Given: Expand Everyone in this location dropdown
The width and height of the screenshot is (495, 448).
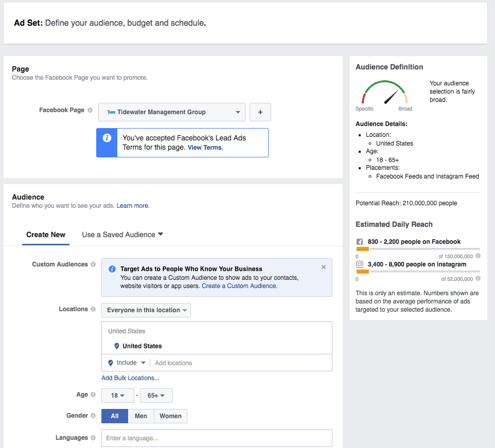Looking at the screenshot, I should click(146, 310).
